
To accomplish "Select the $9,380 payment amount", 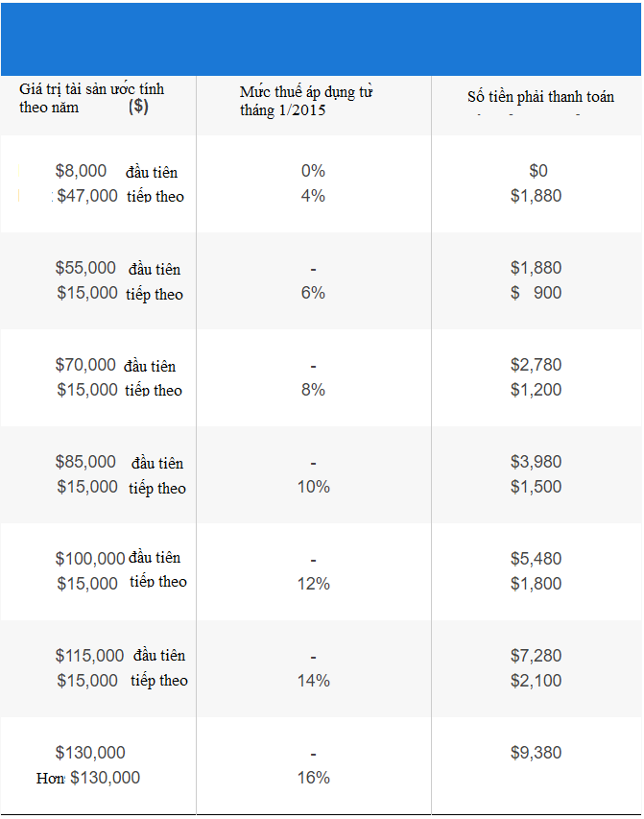I will (x=536, y=753).
